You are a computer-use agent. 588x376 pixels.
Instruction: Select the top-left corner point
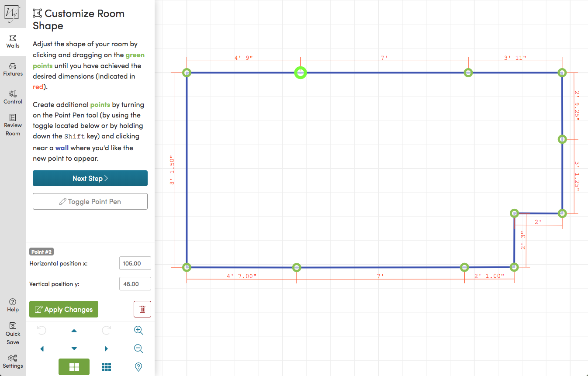tap(187, 72)
